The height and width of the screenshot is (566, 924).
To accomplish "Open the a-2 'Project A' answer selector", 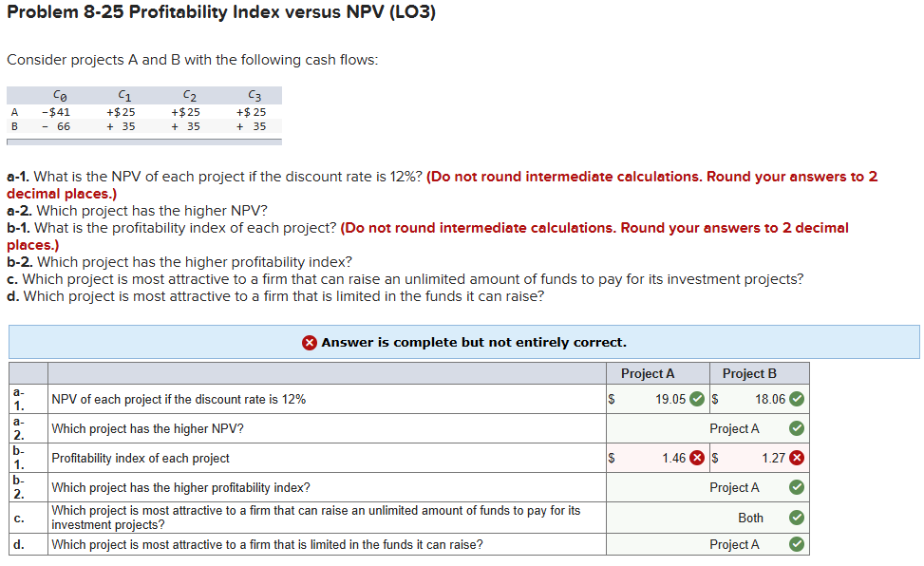I will click(734, 428).
